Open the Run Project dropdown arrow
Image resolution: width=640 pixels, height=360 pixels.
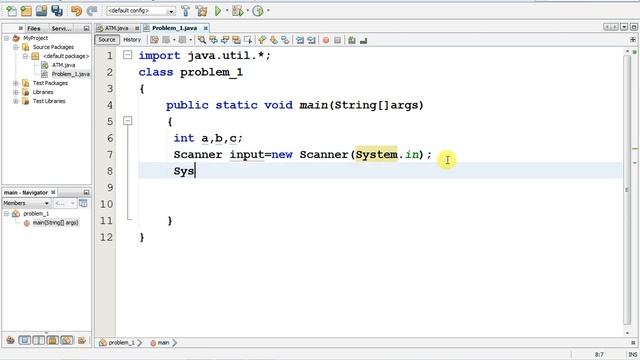tap(227, 11)
